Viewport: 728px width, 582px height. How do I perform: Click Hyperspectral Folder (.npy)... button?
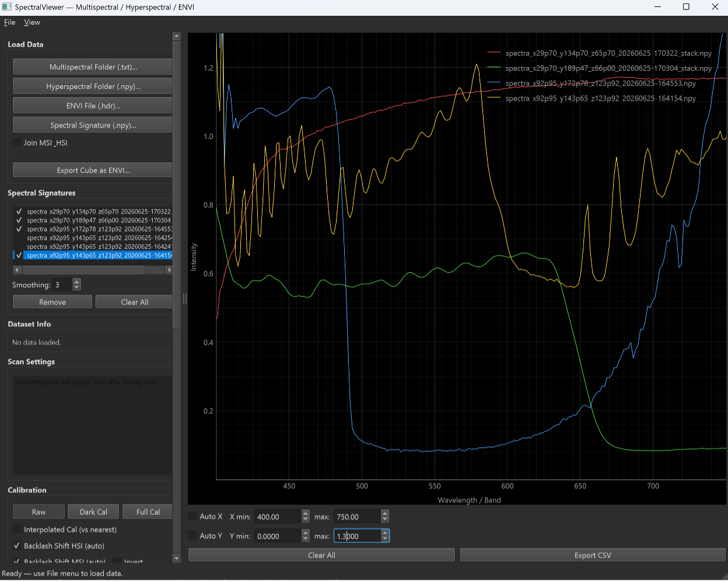click(93, 86)
